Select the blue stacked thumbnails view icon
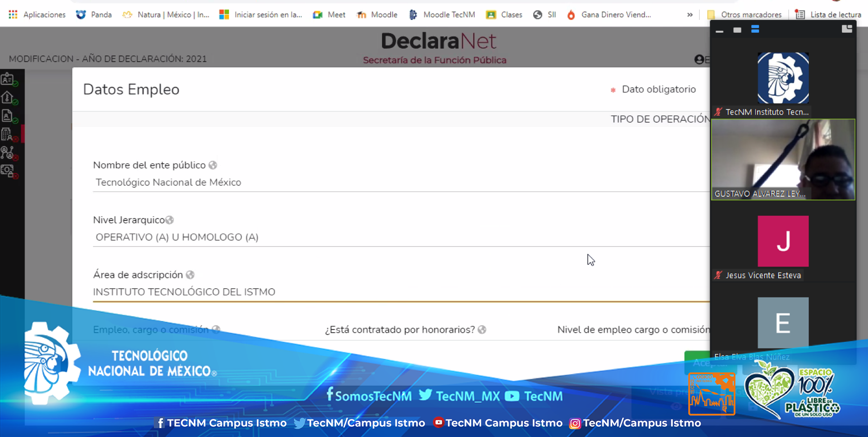The height and width of the screenshot is (437, 868). [x=755, y=29]
